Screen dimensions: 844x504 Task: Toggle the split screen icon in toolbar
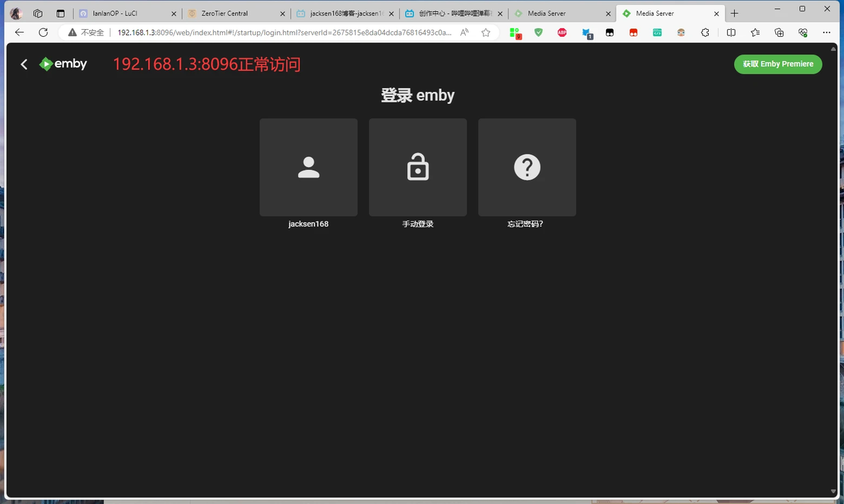point(731,33)
